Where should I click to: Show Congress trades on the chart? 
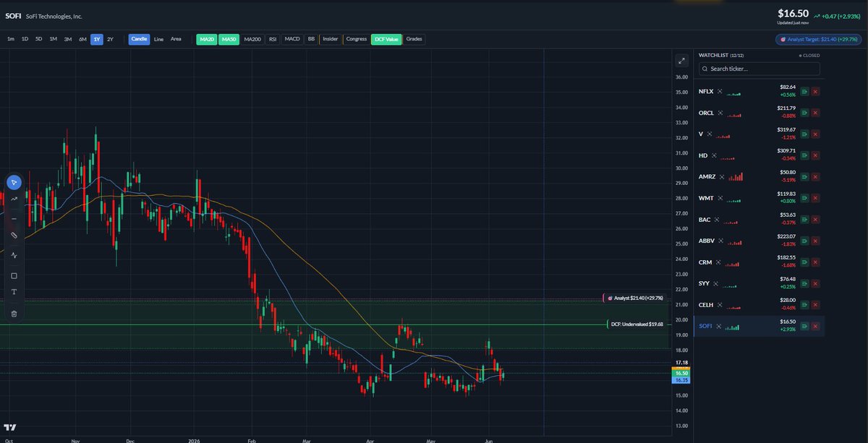[x=356, y=39]
